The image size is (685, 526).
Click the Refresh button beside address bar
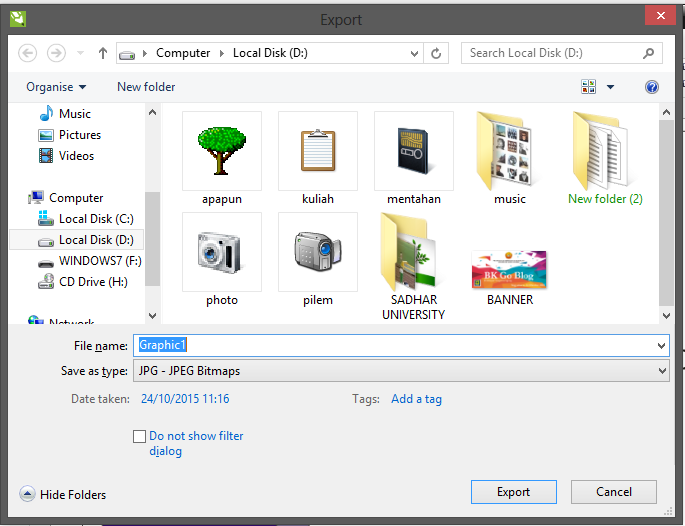[437, 53]
